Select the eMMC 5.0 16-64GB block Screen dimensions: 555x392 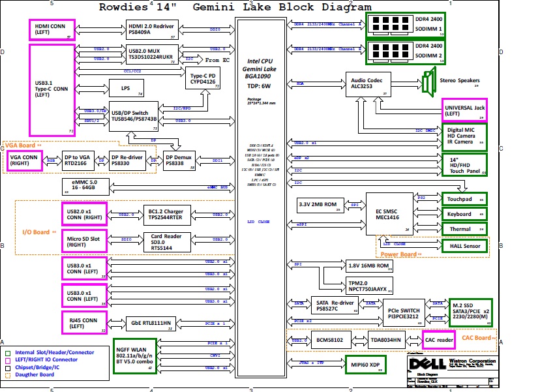pyautogui.click(x=85, y=187)
